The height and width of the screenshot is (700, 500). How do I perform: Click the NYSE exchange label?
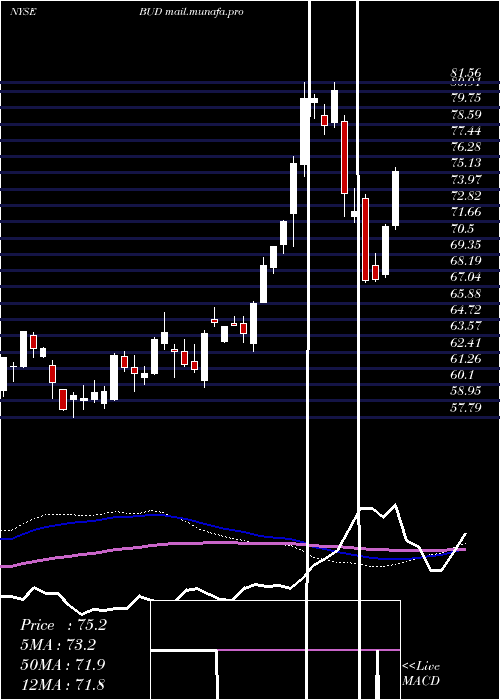(x=23, y=12)
